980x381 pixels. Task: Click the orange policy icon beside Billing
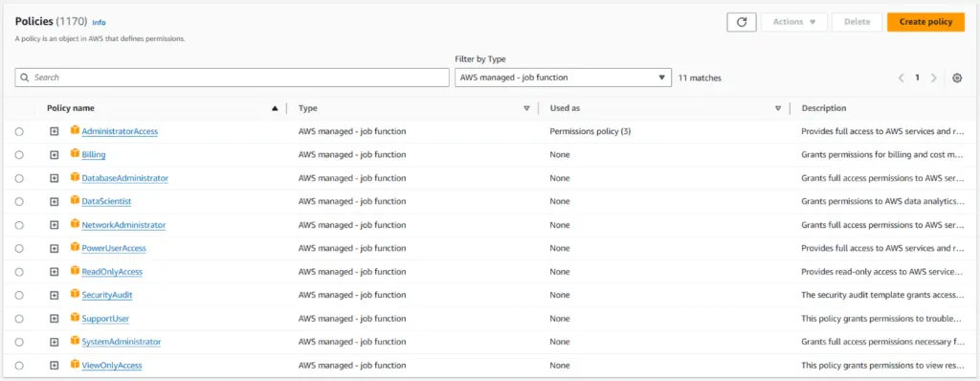click(75, 154)
